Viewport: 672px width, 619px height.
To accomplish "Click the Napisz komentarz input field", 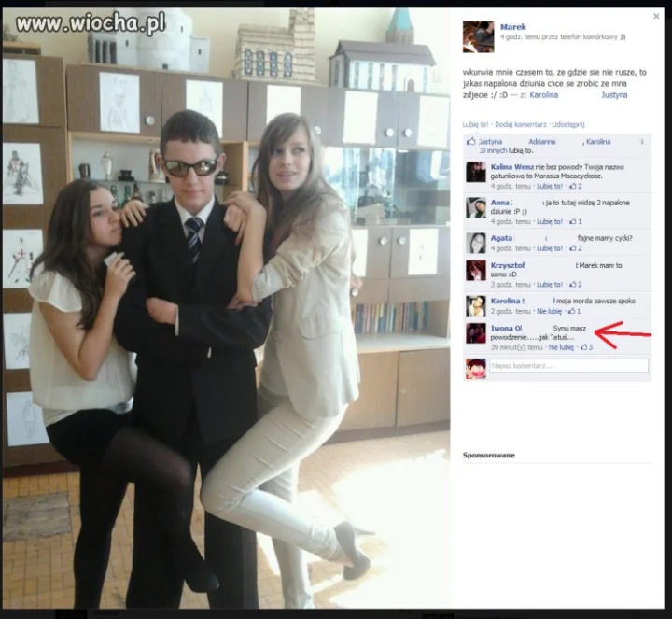I will tap(568, 366).
